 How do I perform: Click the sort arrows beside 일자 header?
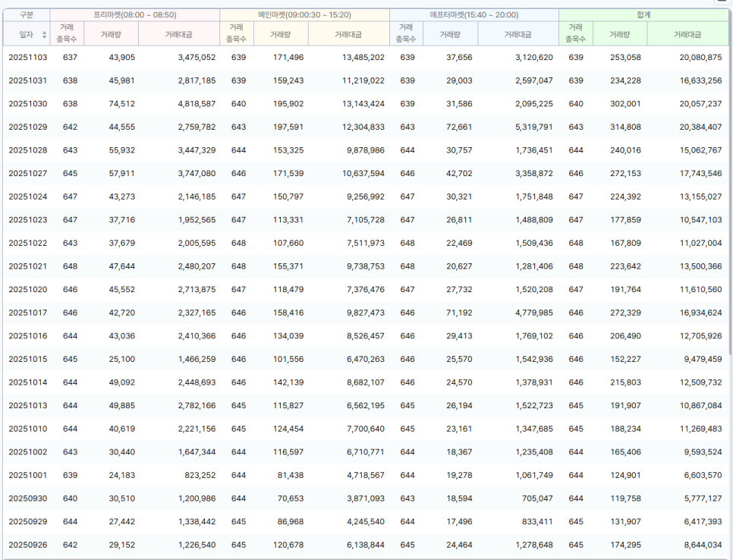[x=43, y=35]
